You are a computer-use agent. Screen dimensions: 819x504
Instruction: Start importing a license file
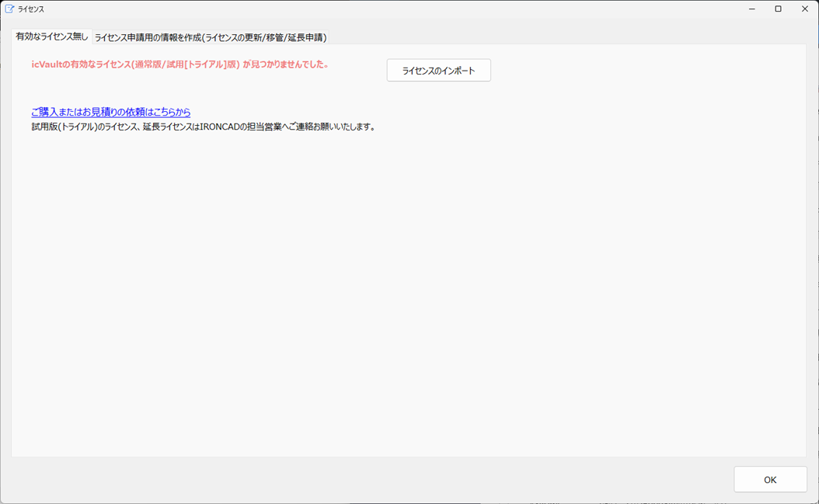[438, 70]
